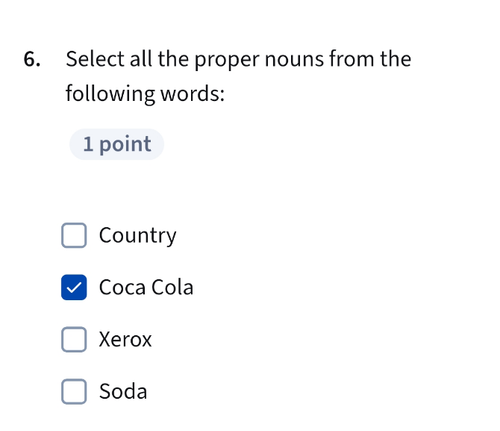Click the question number 6
Screen dimensions: 500x431
pyautogui.click(x=32, y=59)
